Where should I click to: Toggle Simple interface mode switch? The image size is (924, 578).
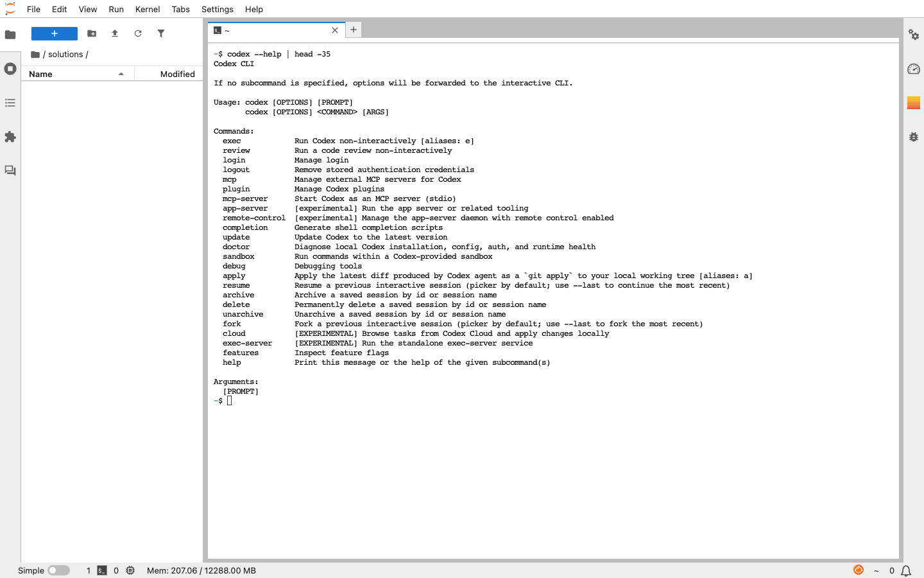[58, 570]
